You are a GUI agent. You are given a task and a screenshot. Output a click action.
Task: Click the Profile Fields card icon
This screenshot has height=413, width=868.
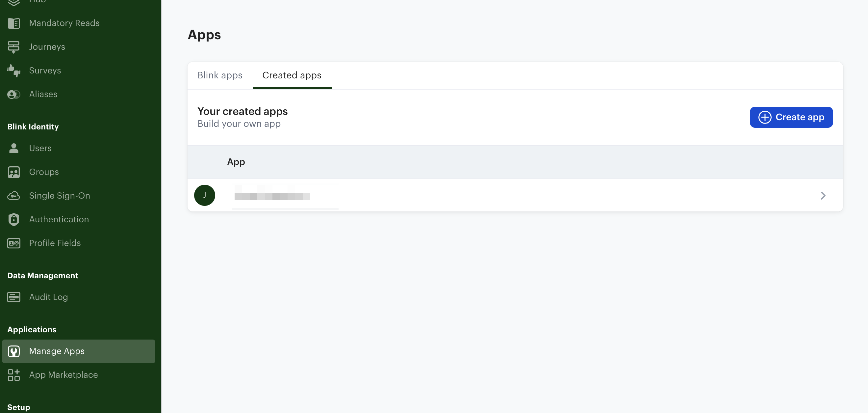point(14,243)
